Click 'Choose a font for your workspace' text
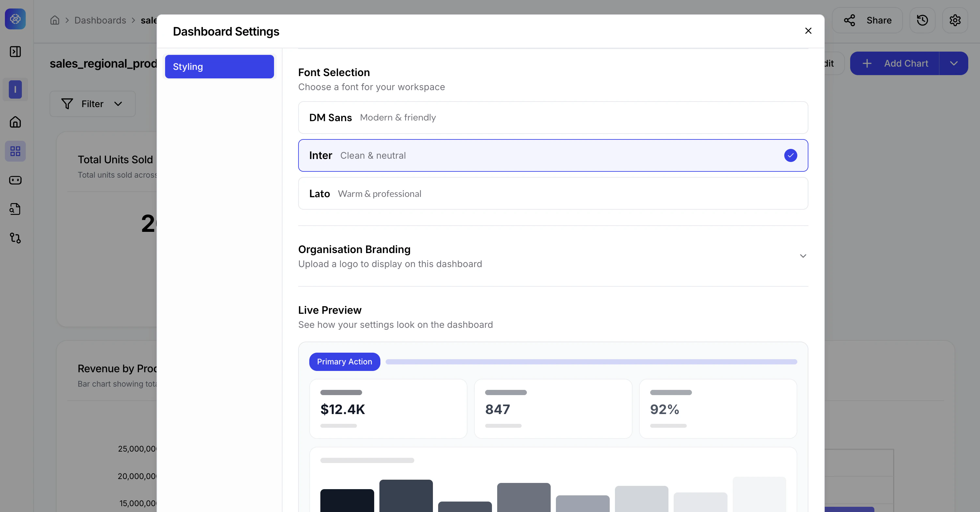The image size is (980, 512). (x=371, y=87)
